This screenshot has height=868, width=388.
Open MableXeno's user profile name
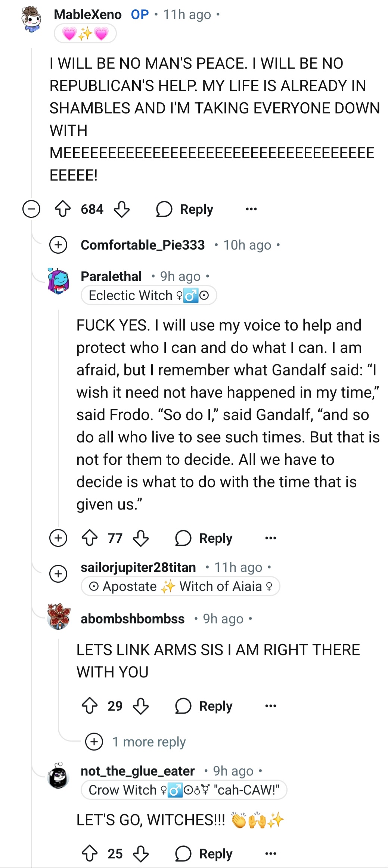pyautogui.click(x=88, y=15)
